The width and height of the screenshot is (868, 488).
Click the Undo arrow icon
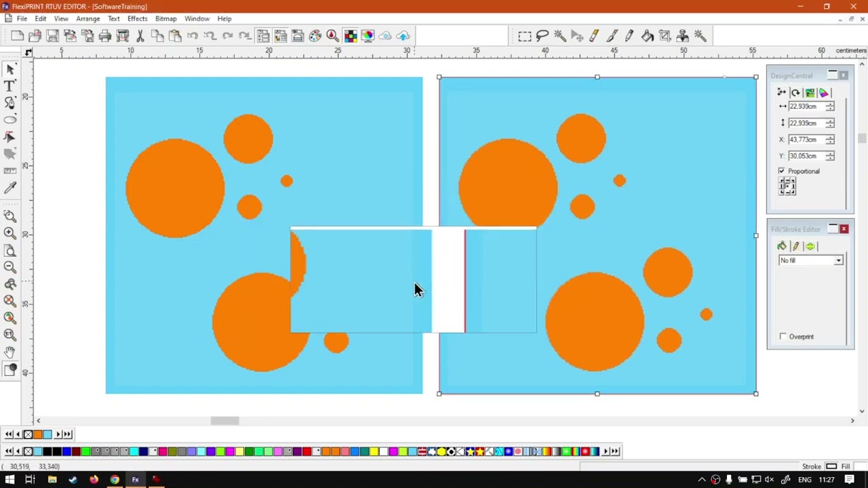[193, 36]
